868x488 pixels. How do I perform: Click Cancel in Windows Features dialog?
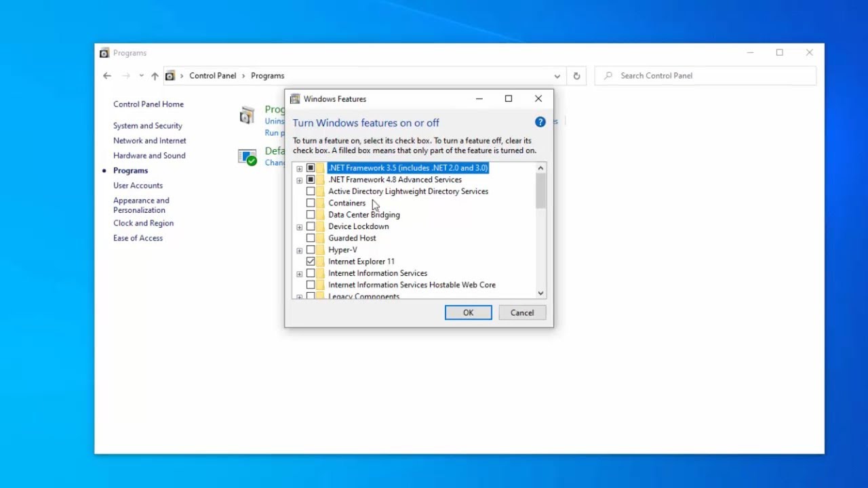[522, 312]
